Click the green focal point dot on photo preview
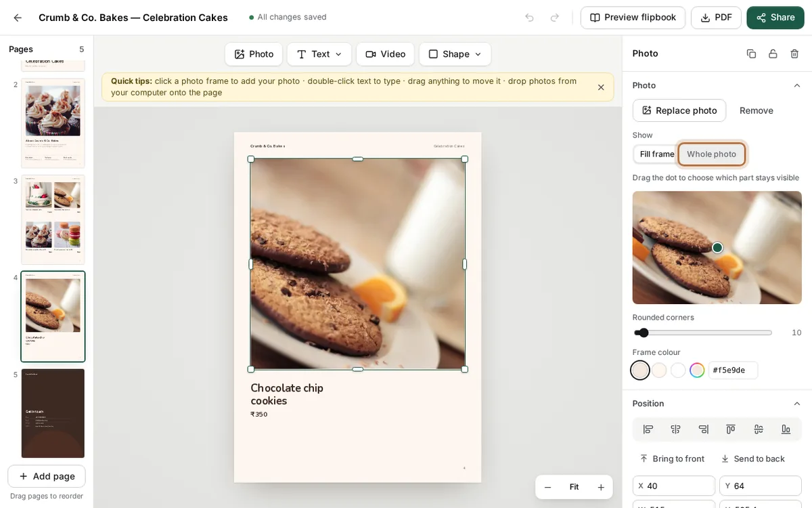Viewport: 812px width, 508px height. [717, 248]
